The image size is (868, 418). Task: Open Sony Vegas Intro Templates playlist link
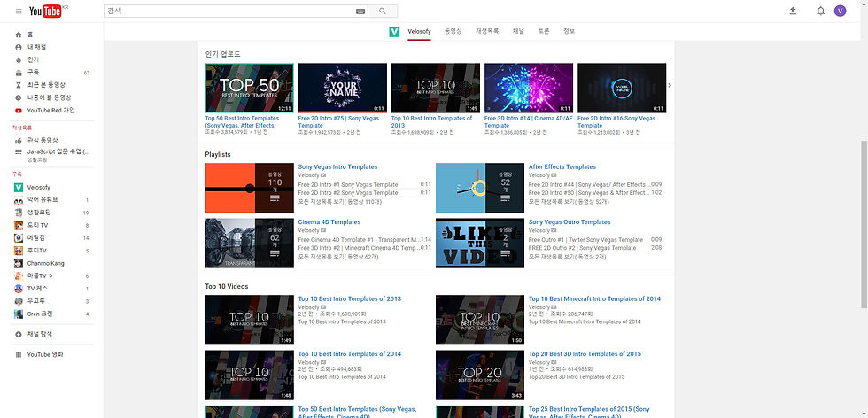pyautogui.click(x=337, y=166)
